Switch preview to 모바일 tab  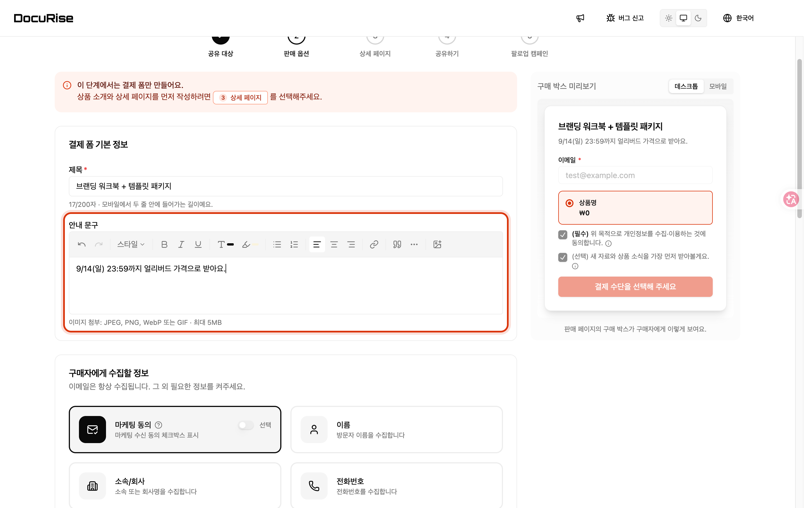pyautogui.click(x=718, y=86)
